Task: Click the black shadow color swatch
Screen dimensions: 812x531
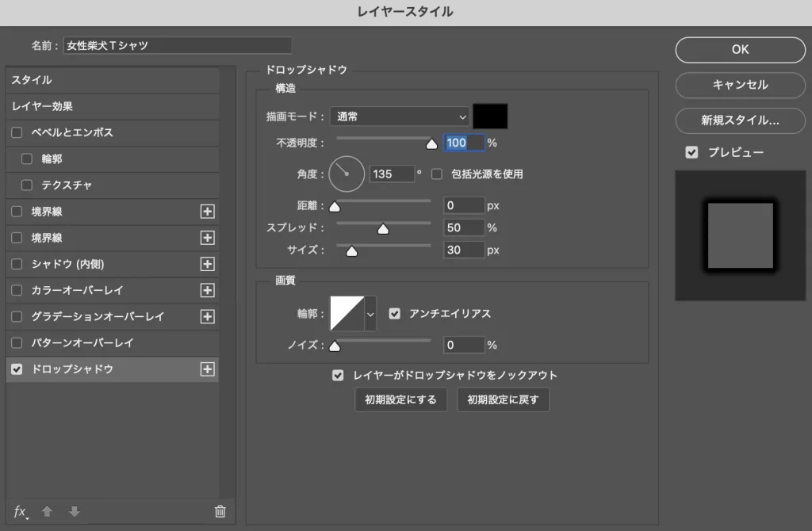Action: (x=490, y=117)
